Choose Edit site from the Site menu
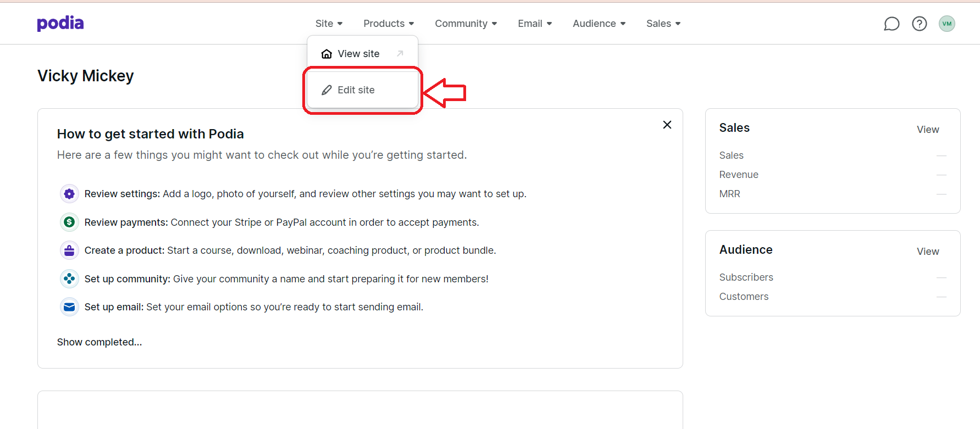 [363, 90]
